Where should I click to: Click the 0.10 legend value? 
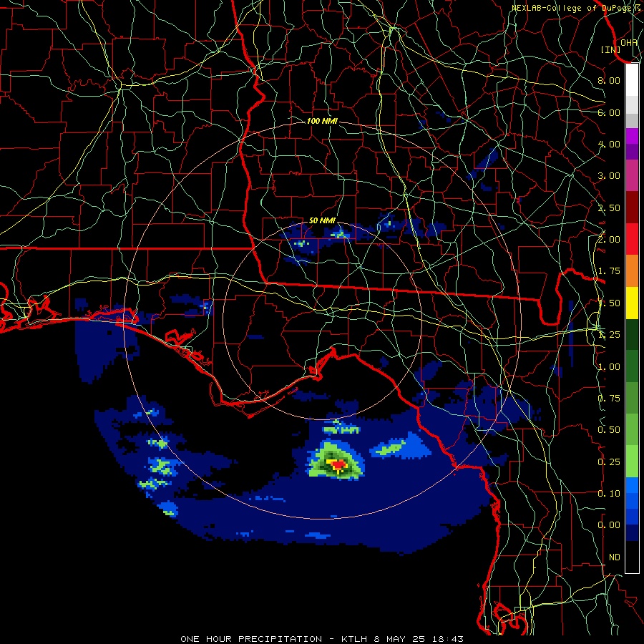pyautogui.click(x=609, y=494)
